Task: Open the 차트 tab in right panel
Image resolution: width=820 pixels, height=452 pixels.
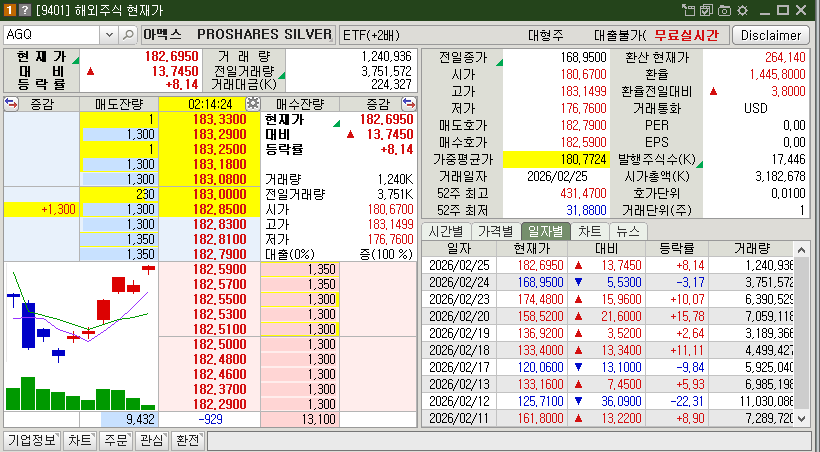Action: 590,231
